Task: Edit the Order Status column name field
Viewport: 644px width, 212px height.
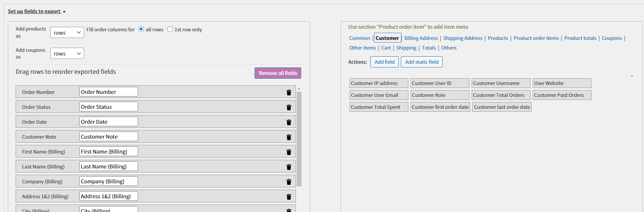Action: coord(109,107)
